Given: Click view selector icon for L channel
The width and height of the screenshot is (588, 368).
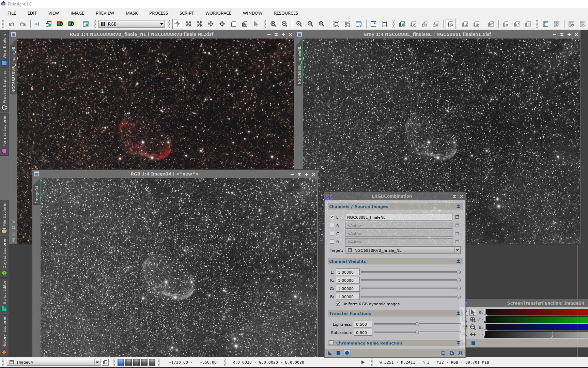Looking at the screenshot, I should click(457, 217).
